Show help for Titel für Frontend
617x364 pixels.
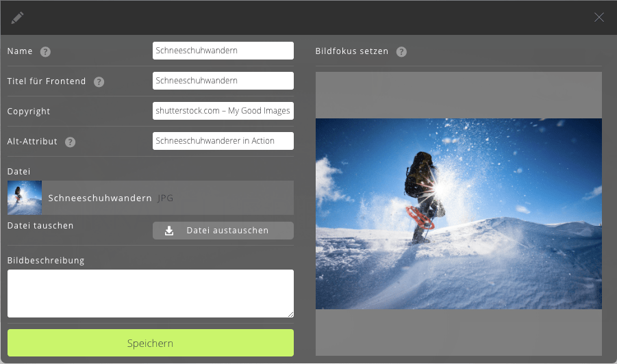click(x=99, y=81)
